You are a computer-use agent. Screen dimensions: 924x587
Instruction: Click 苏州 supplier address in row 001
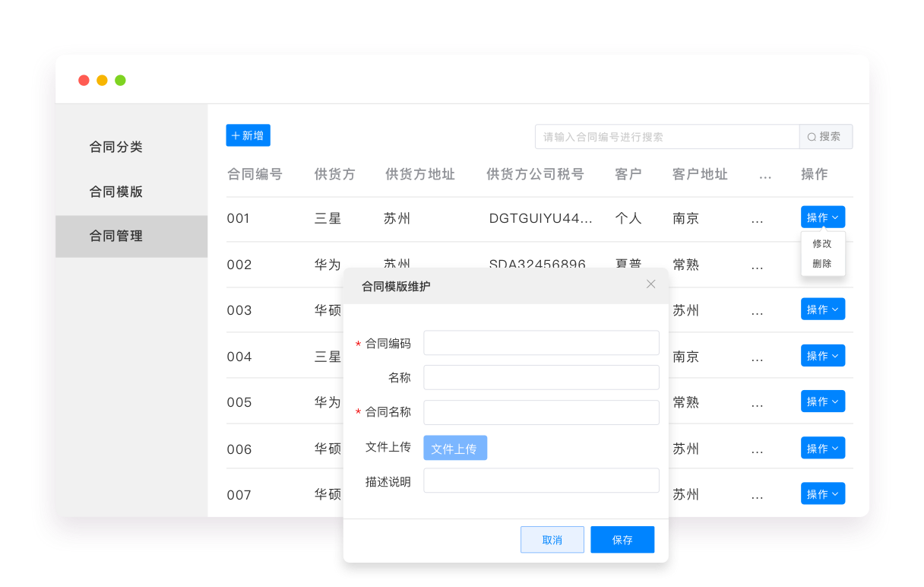(x=397, y=219)
